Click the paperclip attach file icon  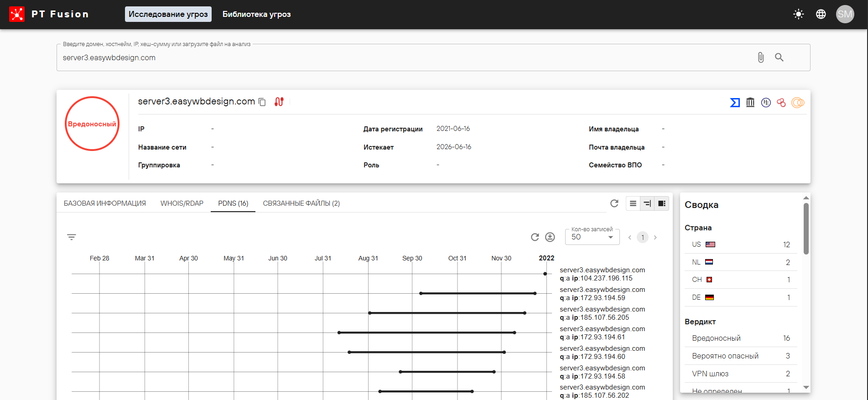(761, 57)
